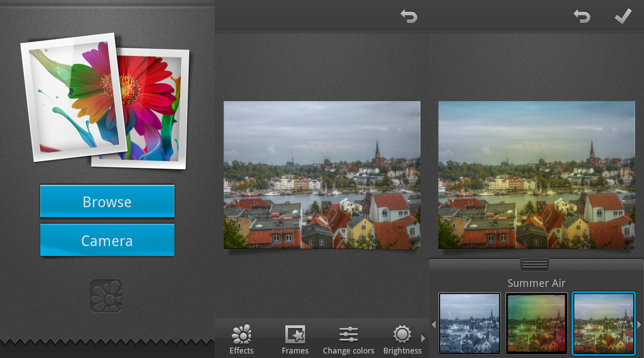Click the harbor photo with Summer Air applied
Screen dimensions: 644x358
click(537, 175)
